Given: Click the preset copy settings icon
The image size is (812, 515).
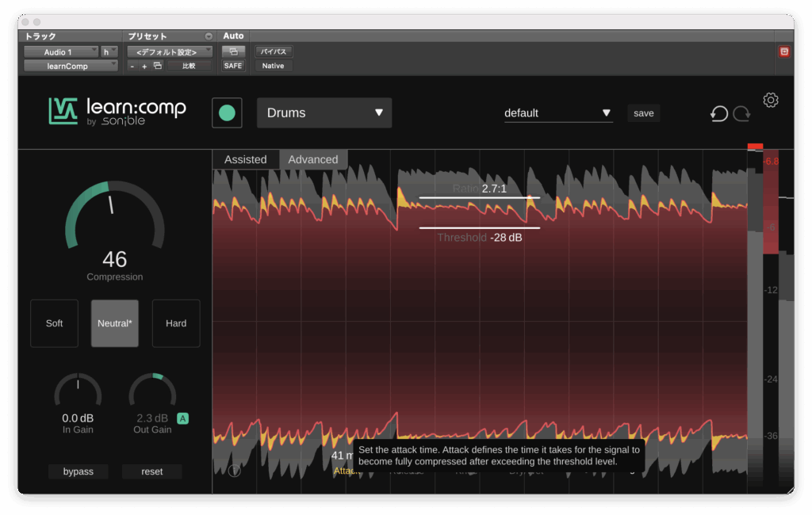Looking at the screenshot, I should 158,66.
